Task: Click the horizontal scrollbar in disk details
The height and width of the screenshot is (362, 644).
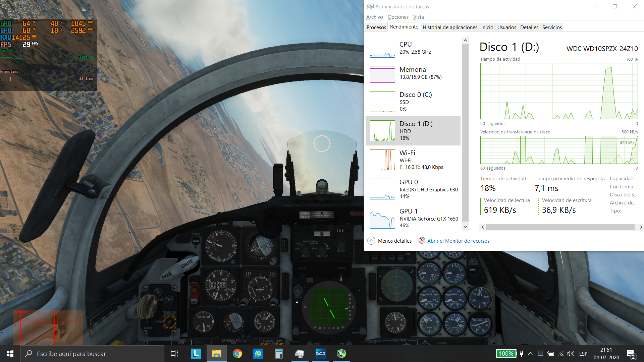Action: (560, 227)
